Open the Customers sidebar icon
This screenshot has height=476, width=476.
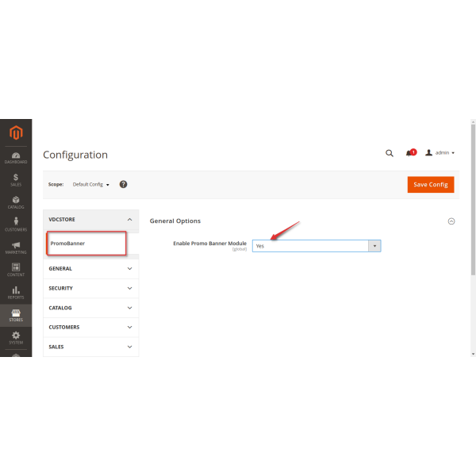point(16,225)
